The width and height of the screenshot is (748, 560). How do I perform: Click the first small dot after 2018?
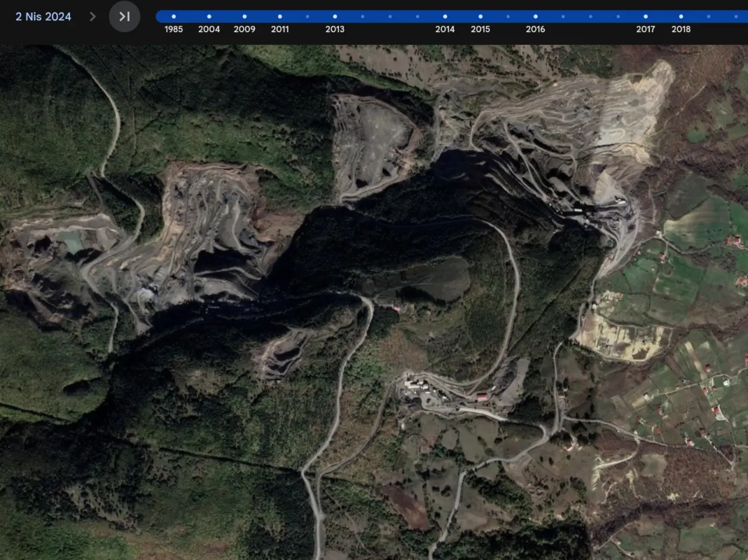[x=708, y=16]
